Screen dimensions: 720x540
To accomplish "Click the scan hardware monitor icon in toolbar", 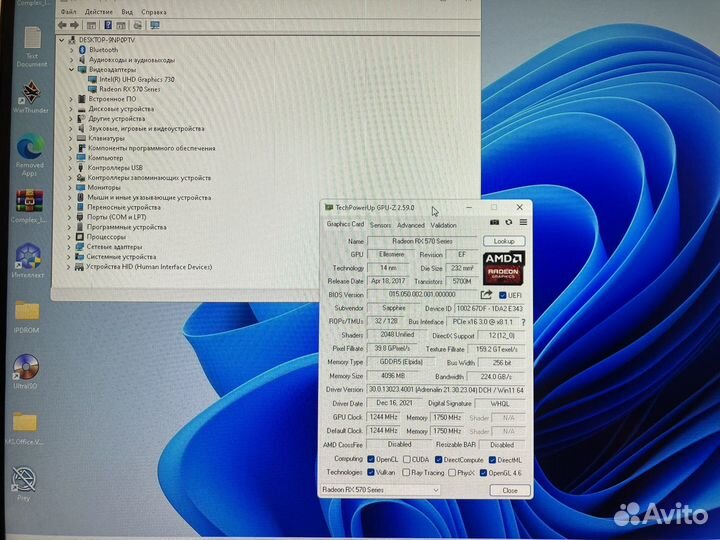I will tap(155, 25).
